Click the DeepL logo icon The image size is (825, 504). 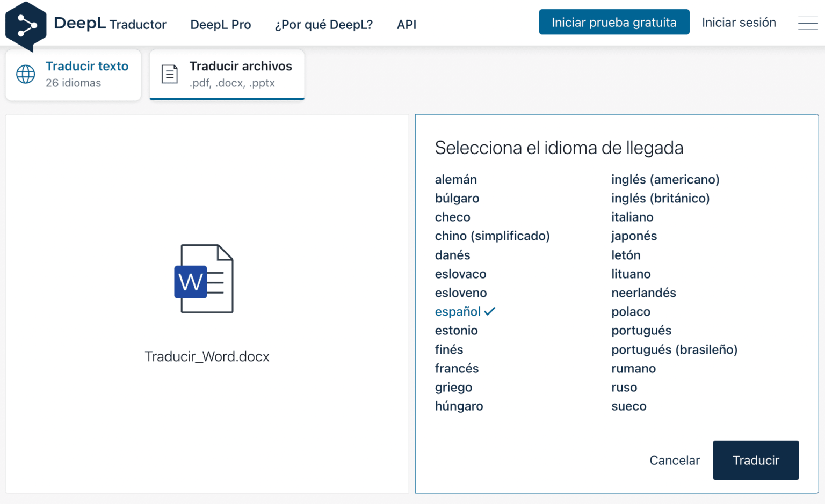[x=25, y=24]
